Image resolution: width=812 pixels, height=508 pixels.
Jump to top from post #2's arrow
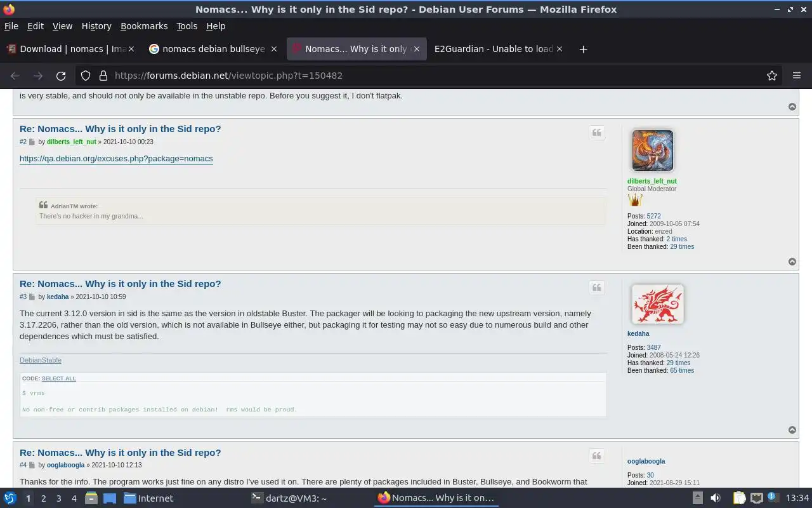tap(792, 262)
